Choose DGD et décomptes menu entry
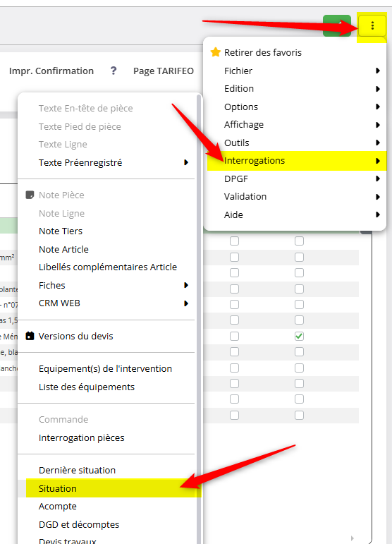Image resolution: width=392 pixels, height=544 pixels. (x=79, y=524)
